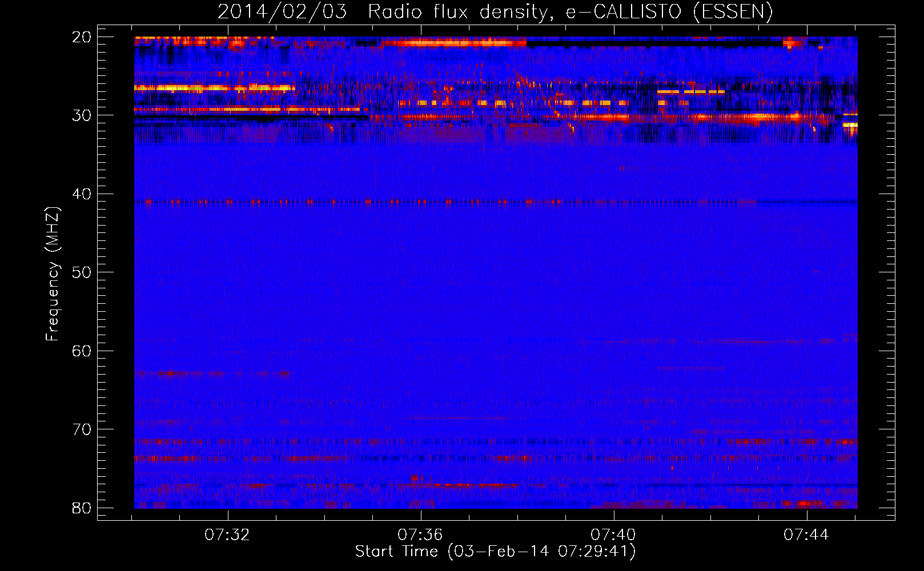Click the 30 frequency tick label
924x571 pixels.
click(x=82, y=115)
